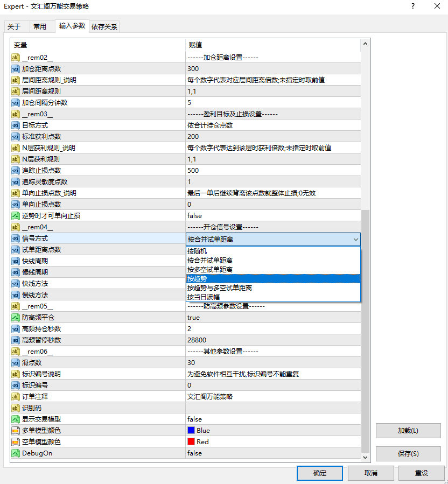Click the help question mark in title bar
Image resolution: width=448 pixels, height=484 pixels.
412,7
